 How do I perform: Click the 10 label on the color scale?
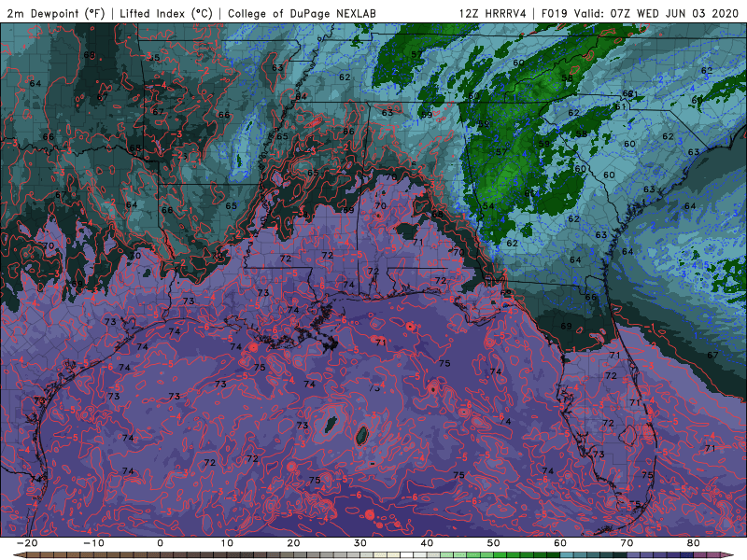227,543
